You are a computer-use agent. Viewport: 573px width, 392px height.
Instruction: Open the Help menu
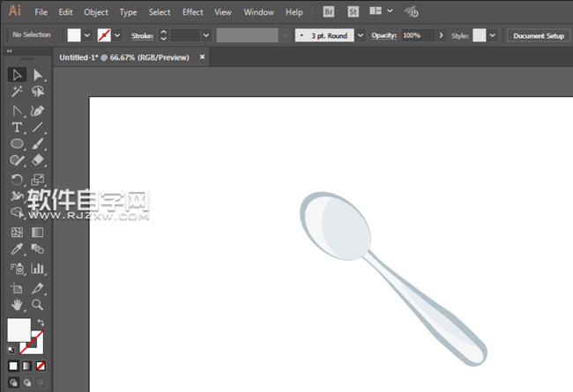(x=294, y=12)
